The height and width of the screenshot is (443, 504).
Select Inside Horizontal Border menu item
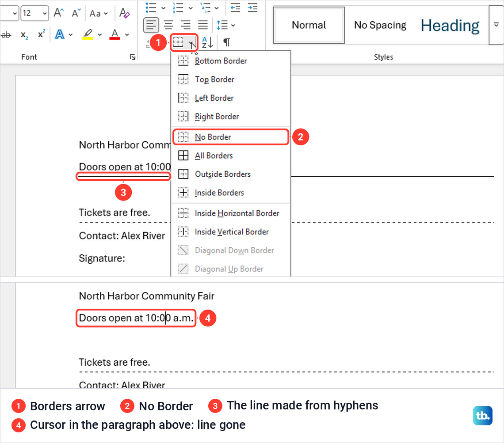231,213
